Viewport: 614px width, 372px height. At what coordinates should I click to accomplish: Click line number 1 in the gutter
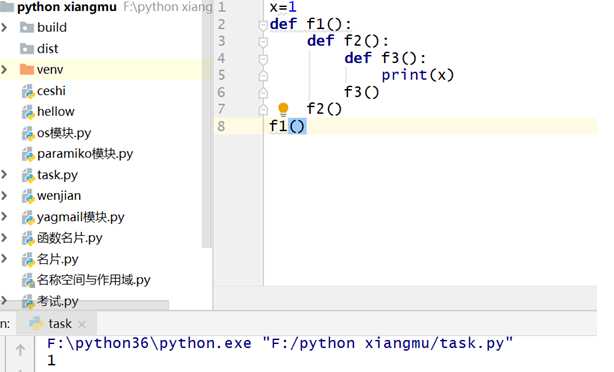coord(222,7)
